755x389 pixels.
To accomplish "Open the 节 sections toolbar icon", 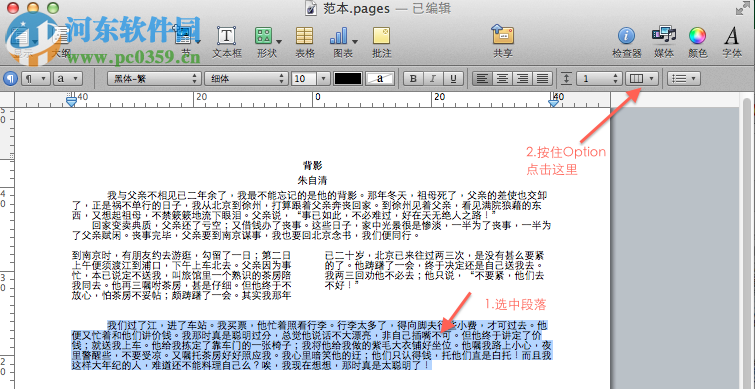I will 187,41.
